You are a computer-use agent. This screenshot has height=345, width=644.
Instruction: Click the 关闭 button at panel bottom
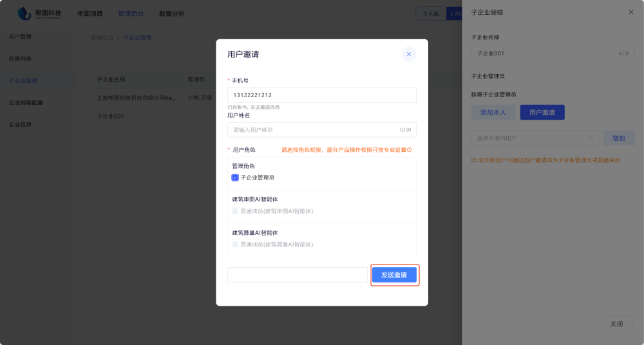pos(616,324)
